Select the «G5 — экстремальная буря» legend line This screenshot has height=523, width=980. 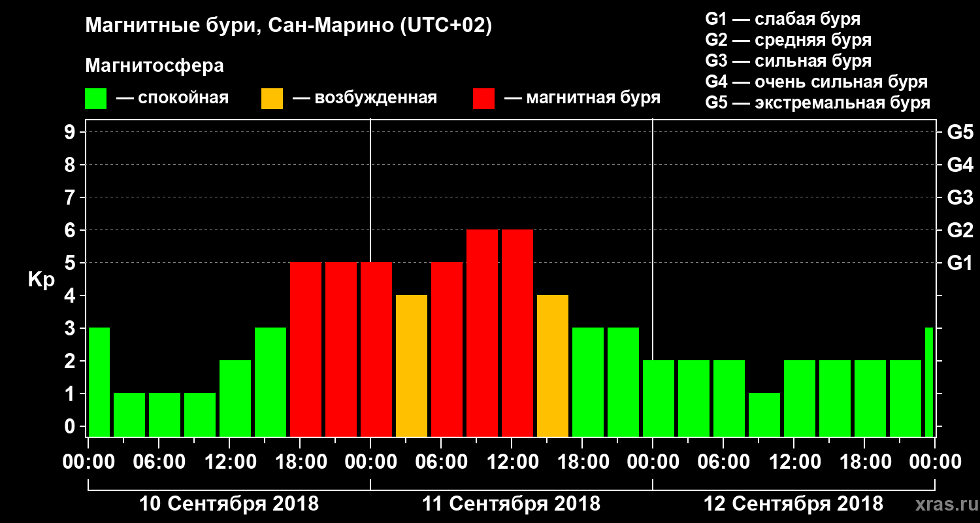click(x=818, y=103)
